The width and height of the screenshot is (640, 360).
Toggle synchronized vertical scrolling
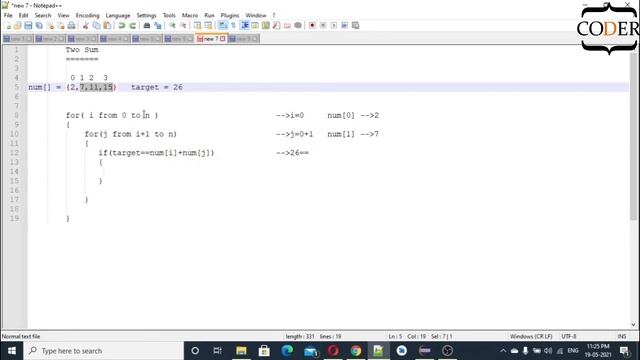(x=197, y=26)
